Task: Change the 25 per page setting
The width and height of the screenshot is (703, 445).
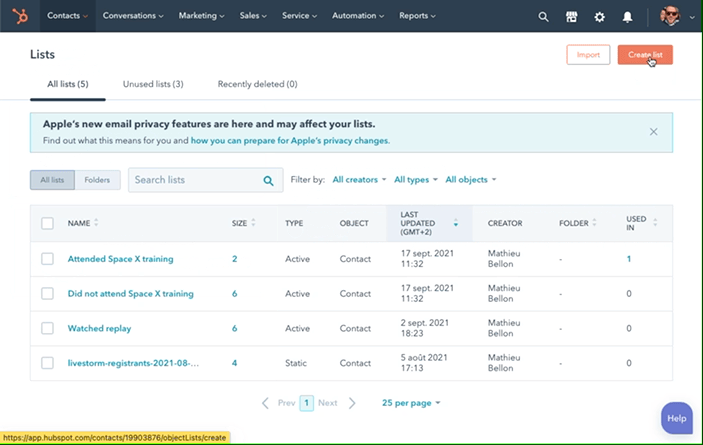Action: 411,403
